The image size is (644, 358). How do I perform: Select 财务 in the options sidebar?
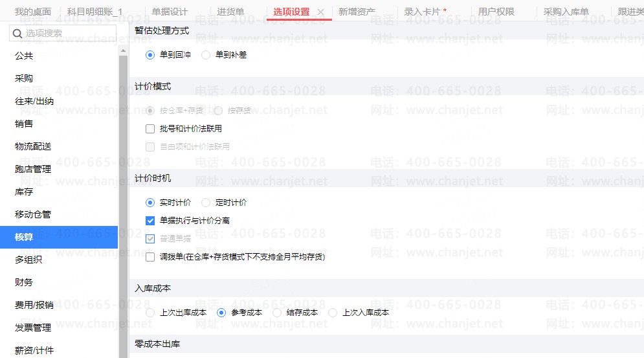(x=24, y=282)
